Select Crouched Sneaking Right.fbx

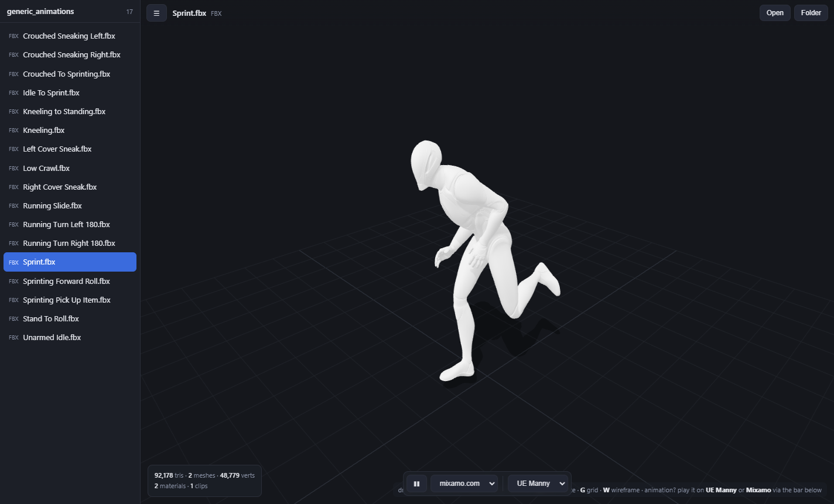70,54
